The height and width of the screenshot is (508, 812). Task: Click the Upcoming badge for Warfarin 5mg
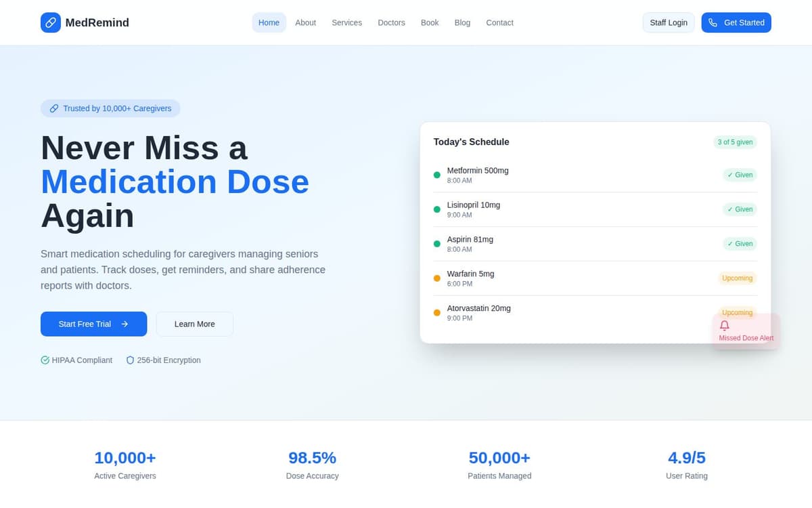click(737, 278)
